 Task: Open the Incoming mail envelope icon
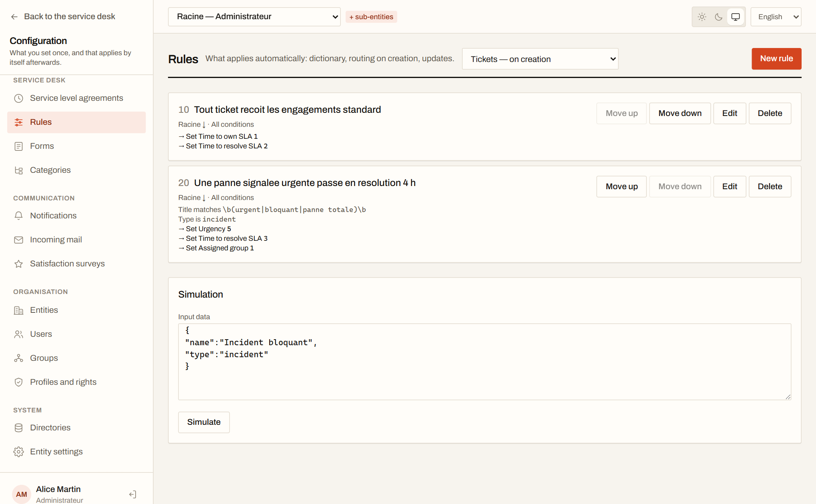coord(18,240)
